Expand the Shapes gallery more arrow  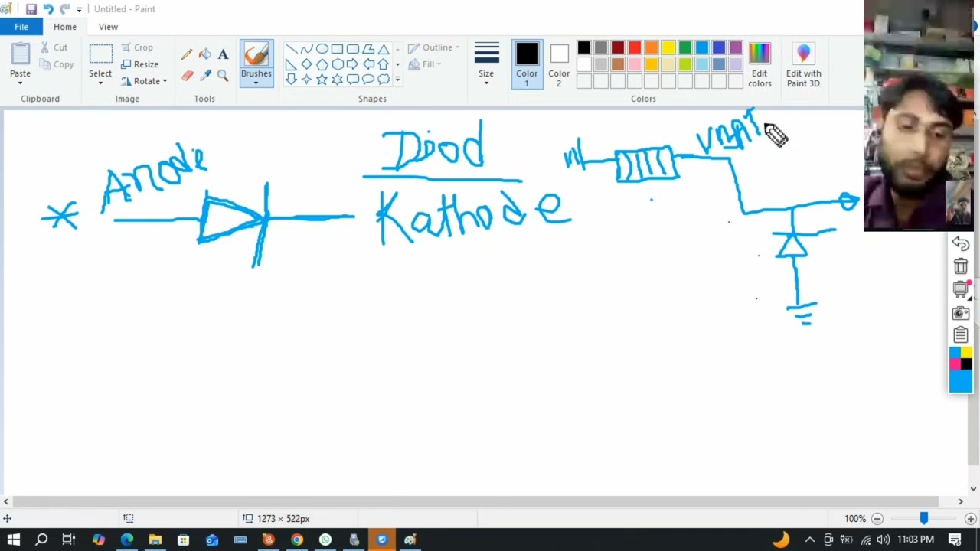click(x=397, y=80)
